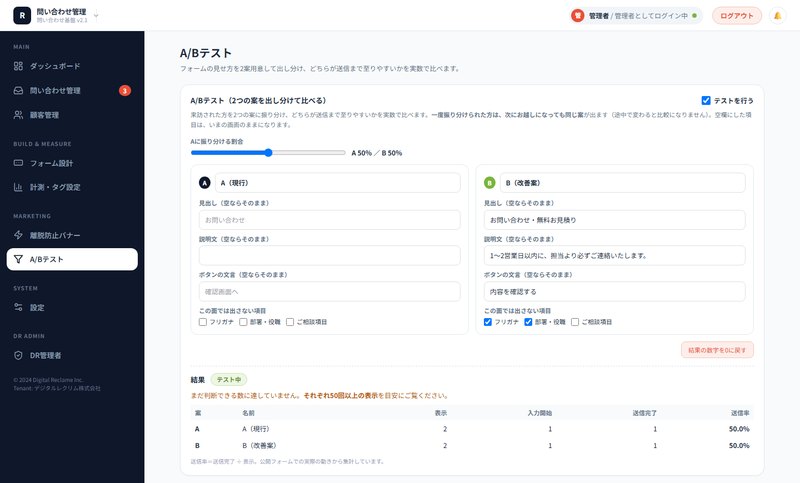This screenshot has height=483, width=800.
Task: Check フリガナ for variant A
Action: point(203,322)
